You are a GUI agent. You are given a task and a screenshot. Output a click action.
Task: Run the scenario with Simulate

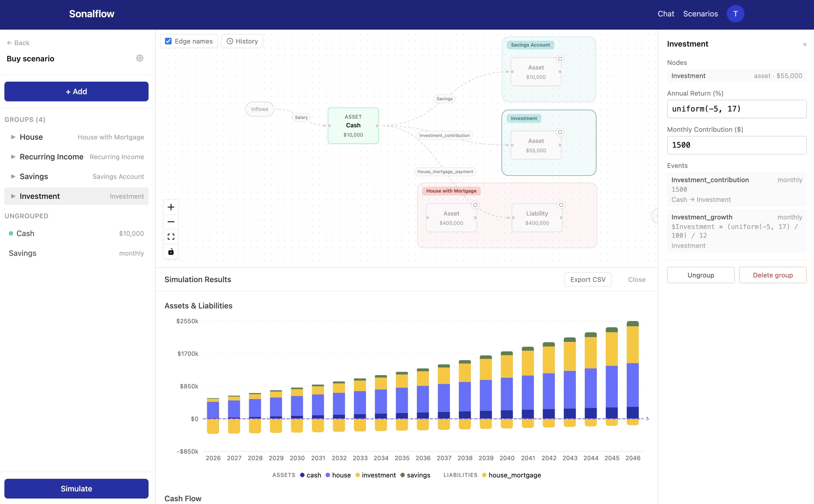[x=76, y=488]
